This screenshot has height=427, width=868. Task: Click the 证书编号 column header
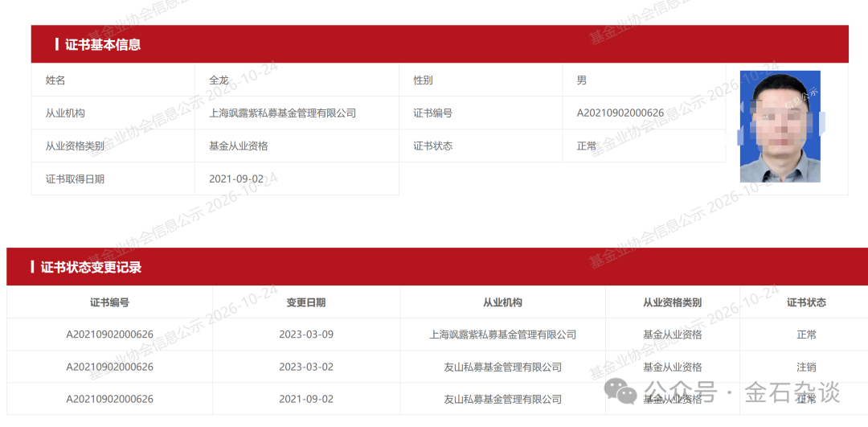(109, 302)
